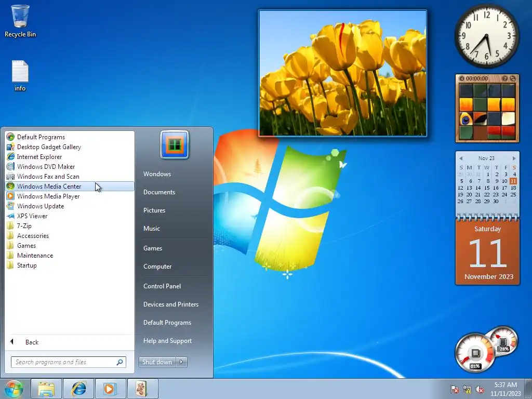Go to previous month in calendar gadget
The image size is (532, 399).
(461, 158)
